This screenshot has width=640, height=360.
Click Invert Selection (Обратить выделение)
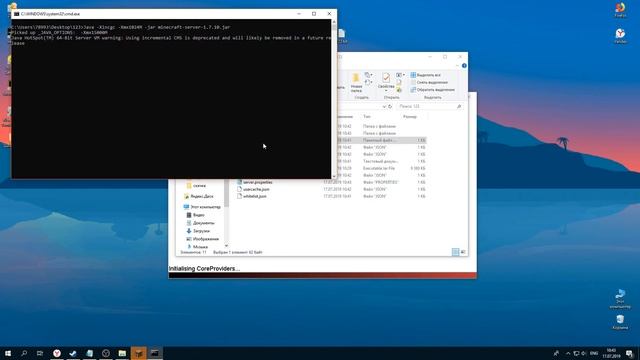click(x=433, y=89)
